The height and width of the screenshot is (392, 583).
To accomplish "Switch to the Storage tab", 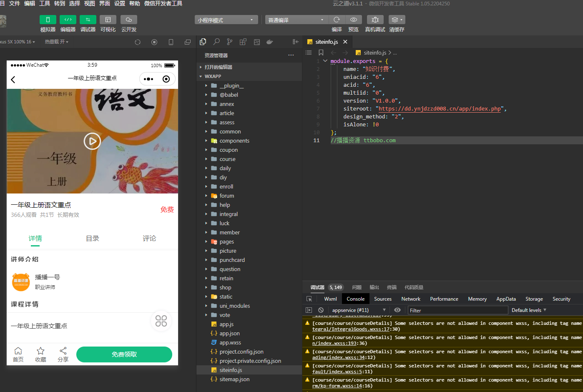I will tap(534, 299).
